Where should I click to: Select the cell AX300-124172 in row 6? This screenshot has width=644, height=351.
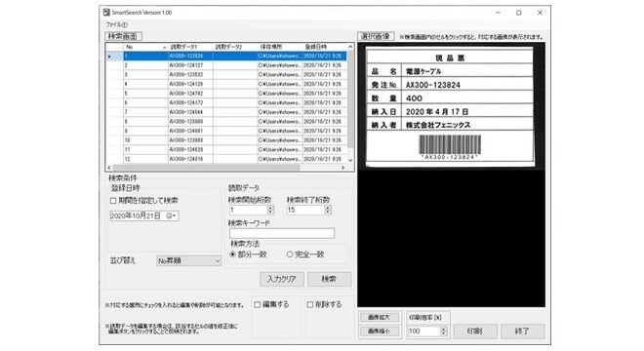click(190, 102)
